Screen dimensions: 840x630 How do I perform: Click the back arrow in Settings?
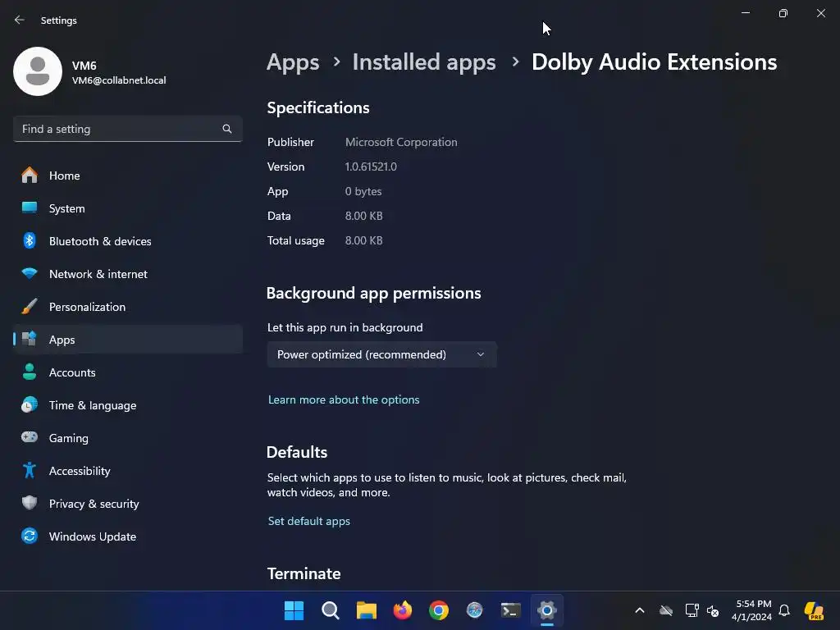click(x=20, y=20)
